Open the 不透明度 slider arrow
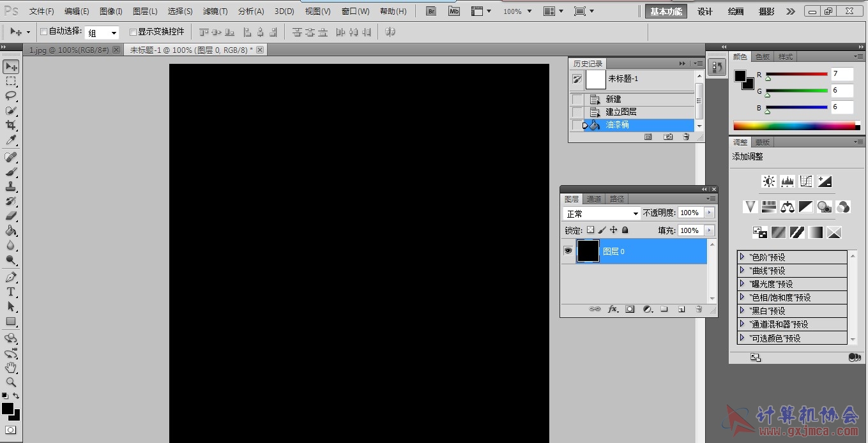The image size is (868, 443). point(709,213)
